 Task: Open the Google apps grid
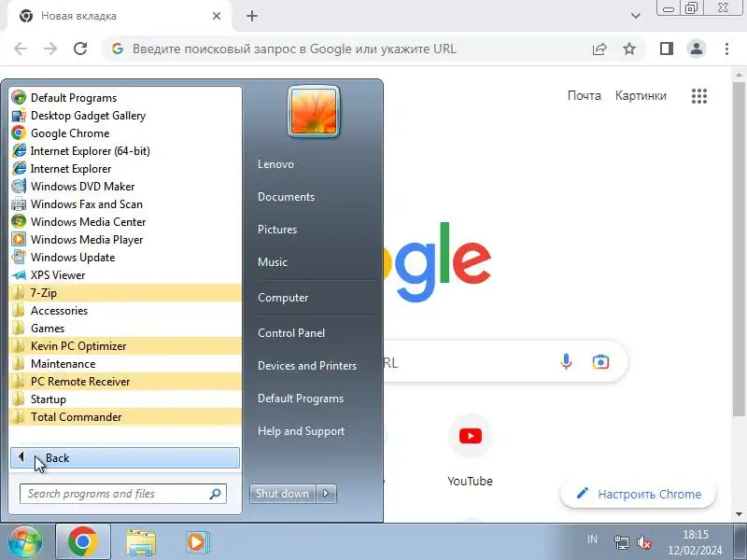699,96
